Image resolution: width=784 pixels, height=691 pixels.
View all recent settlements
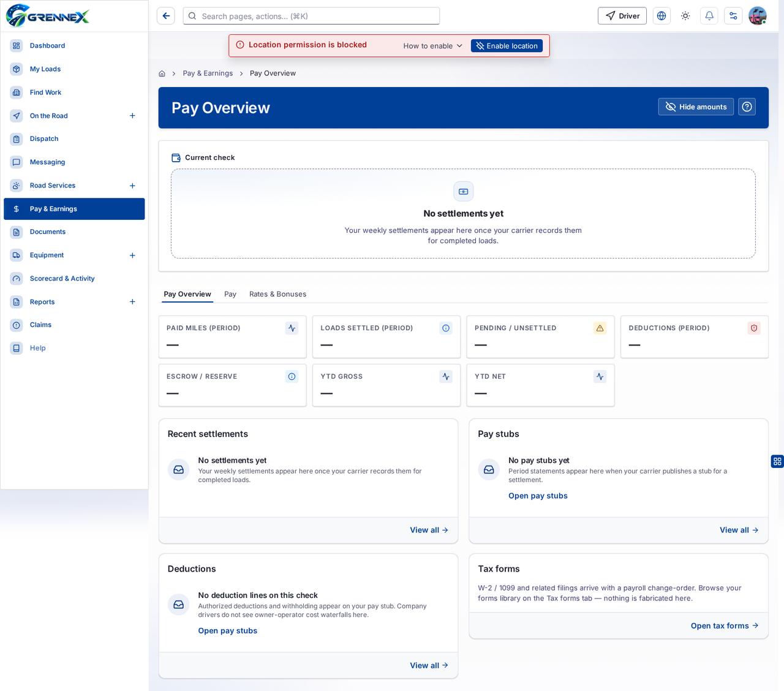pyautogui.click(x=429, y=530)
